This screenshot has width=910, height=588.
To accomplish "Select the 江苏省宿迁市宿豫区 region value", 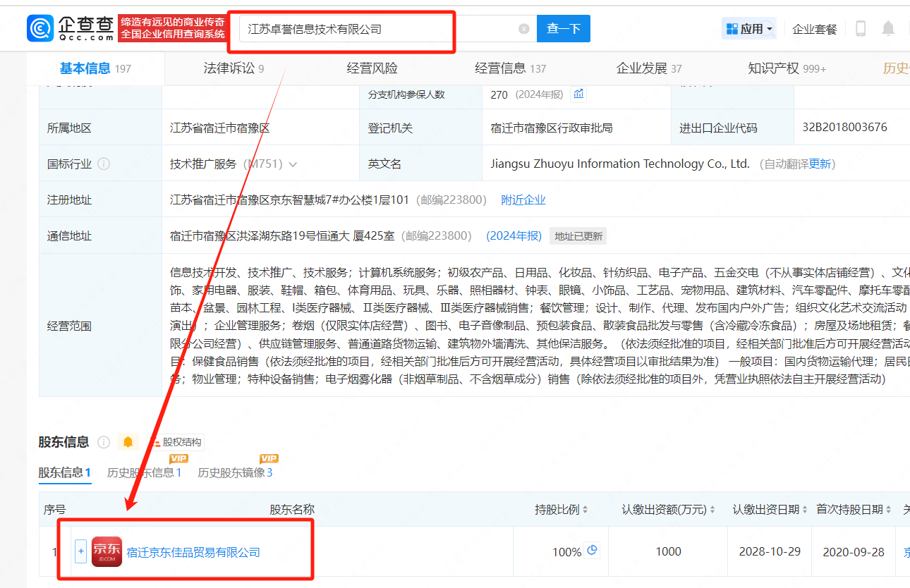I will 219,128.
